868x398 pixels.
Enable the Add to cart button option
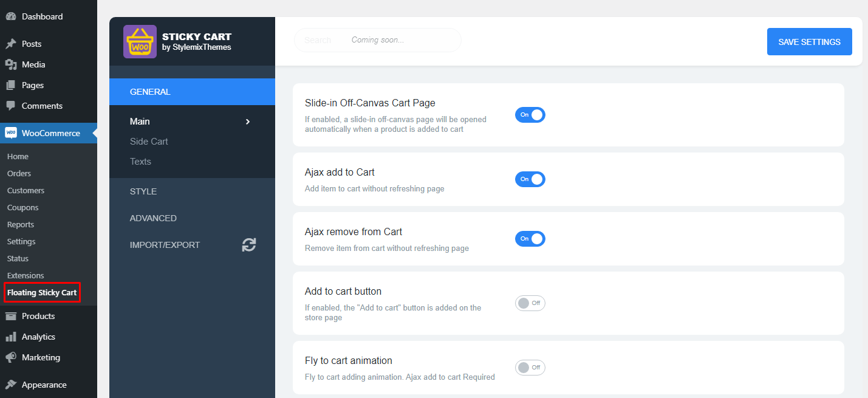[x=530, y=303]
